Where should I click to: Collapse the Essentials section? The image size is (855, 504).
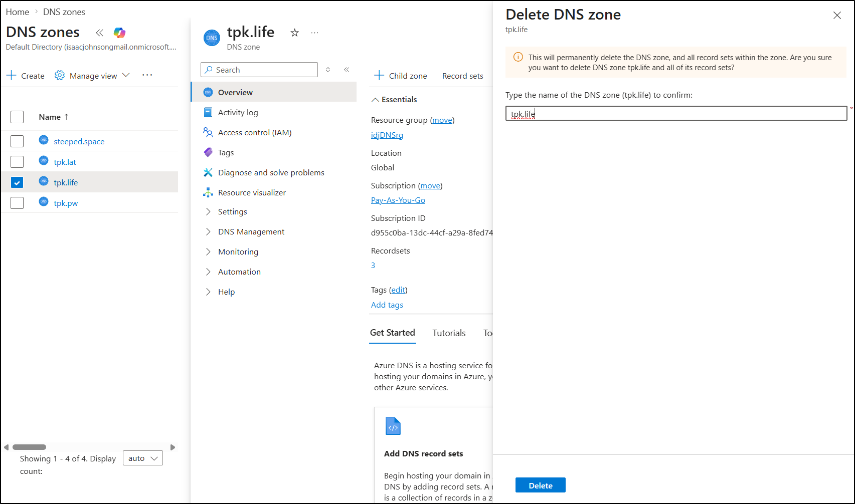coord(375,100)
